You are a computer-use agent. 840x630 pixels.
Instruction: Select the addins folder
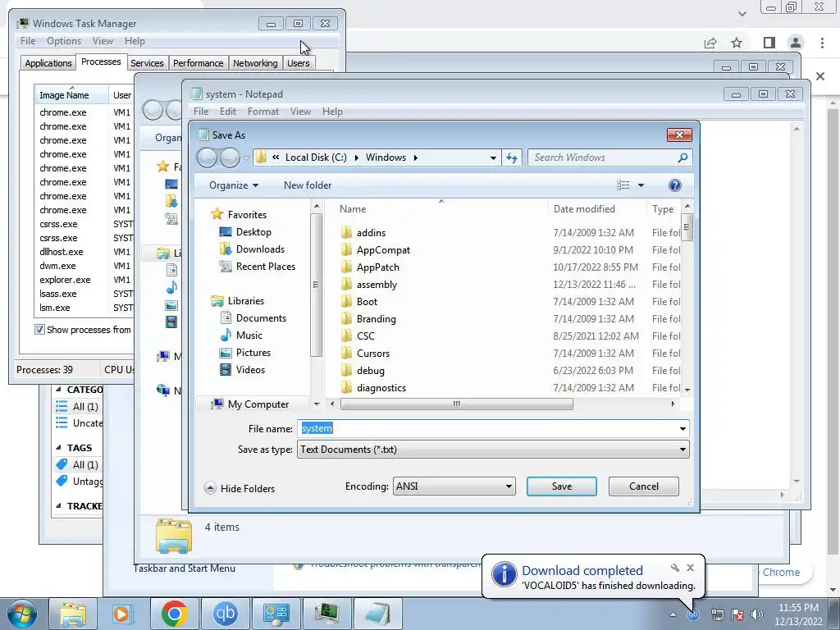(x=372, y=232)
